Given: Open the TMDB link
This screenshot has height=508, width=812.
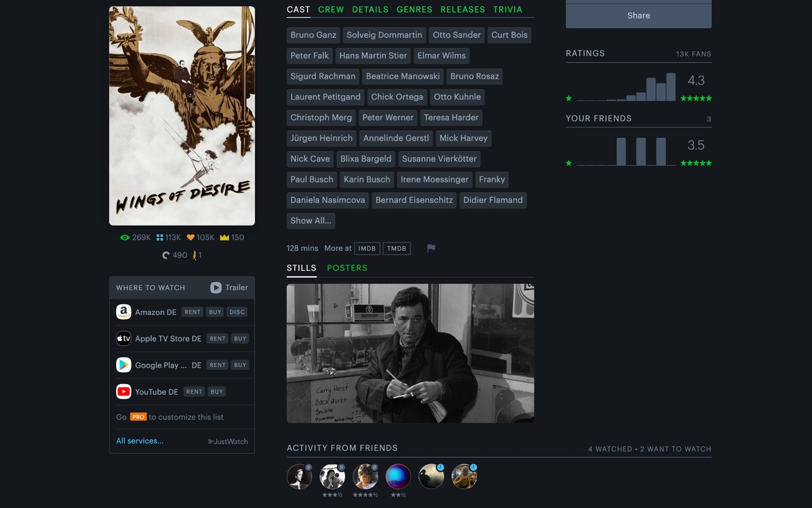Looking at the screenshot, I should (x=396, y=248).
